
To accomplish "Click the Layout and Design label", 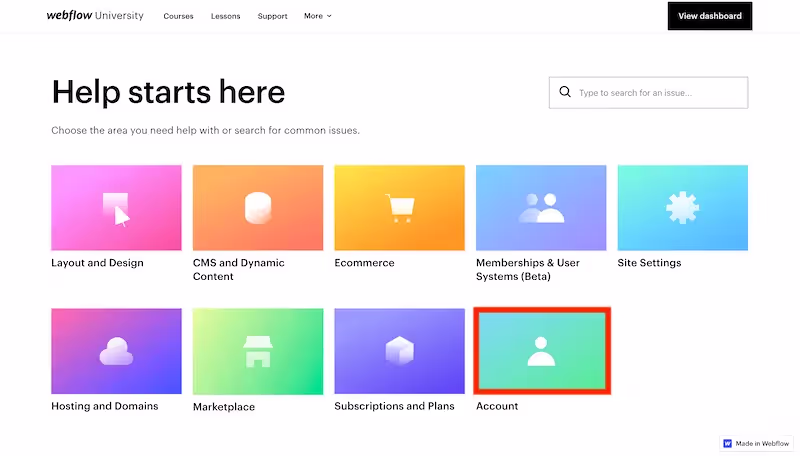I will [97, 263].
